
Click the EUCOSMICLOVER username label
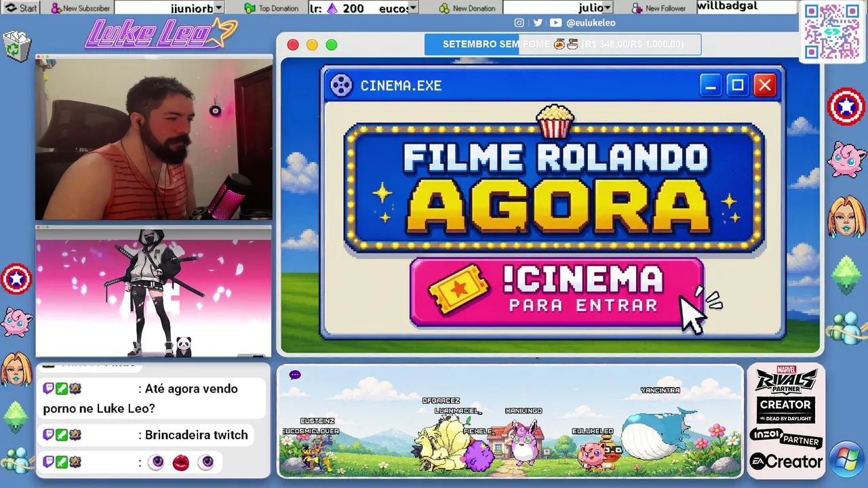(311, 432)
